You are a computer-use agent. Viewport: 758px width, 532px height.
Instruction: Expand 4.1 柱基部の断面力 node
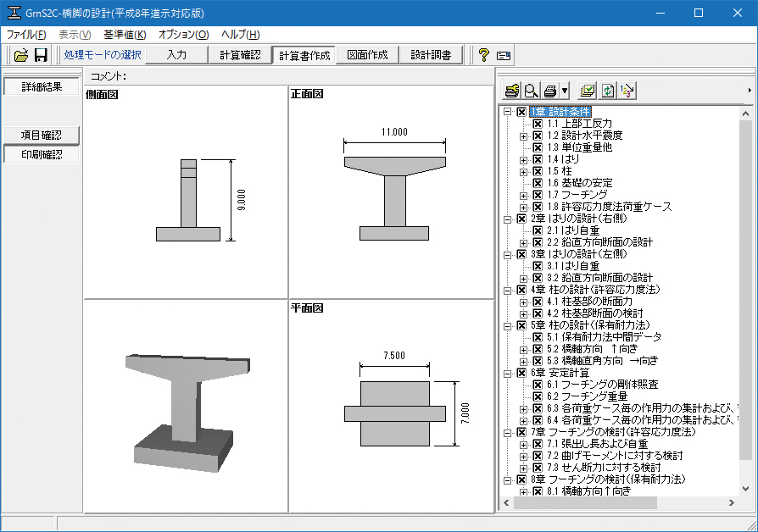click(523, 302)
